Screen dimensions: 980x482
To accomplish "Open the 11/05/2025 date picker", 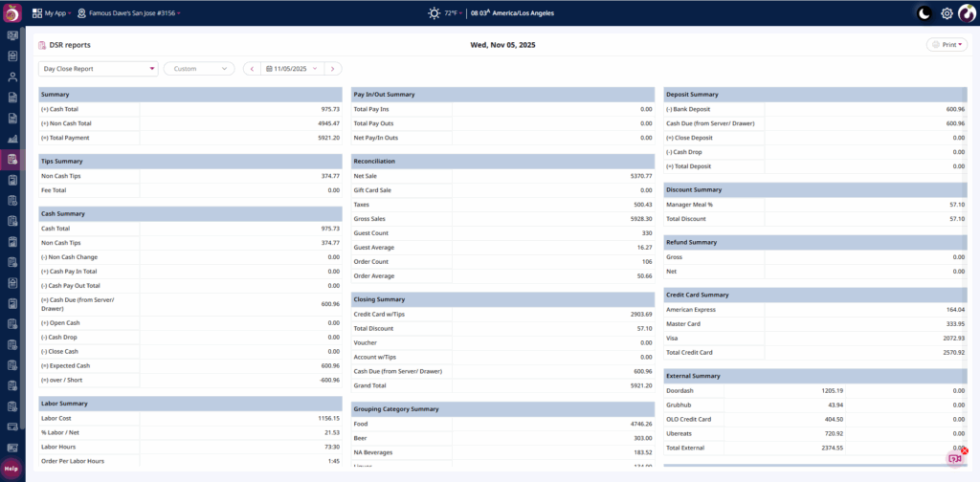I will pyautogui.click(x=292, y=69).
